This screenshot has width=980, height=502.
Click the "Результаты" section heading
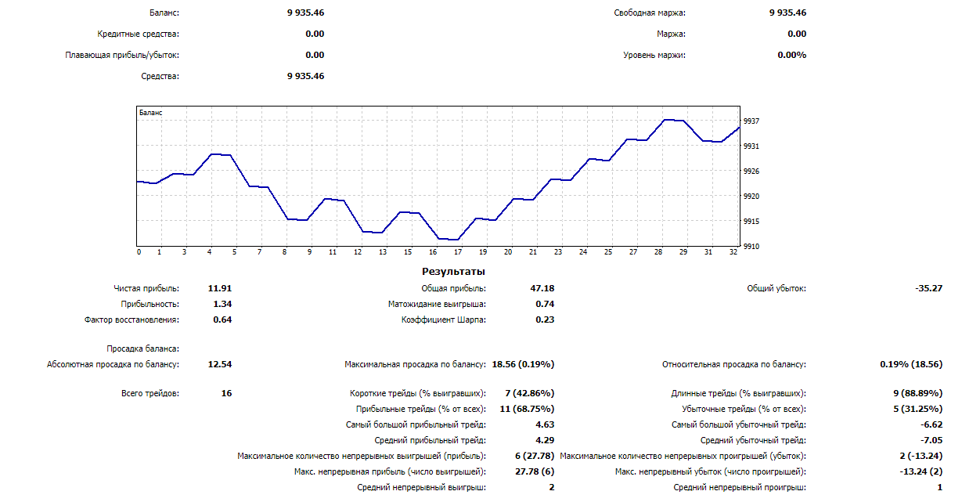coord(454,272)
